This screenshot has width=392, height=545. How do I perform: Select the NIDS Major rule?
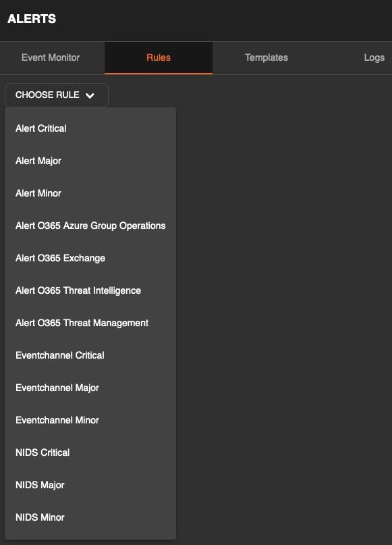coord(90,485)
